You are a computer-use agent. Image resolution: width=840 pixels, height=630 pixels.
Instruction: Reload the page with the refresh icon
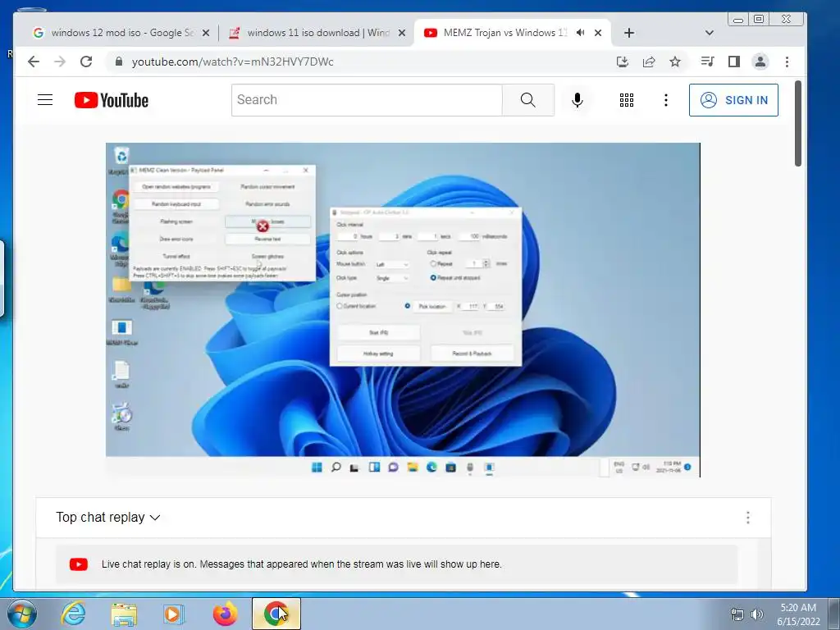85,62
